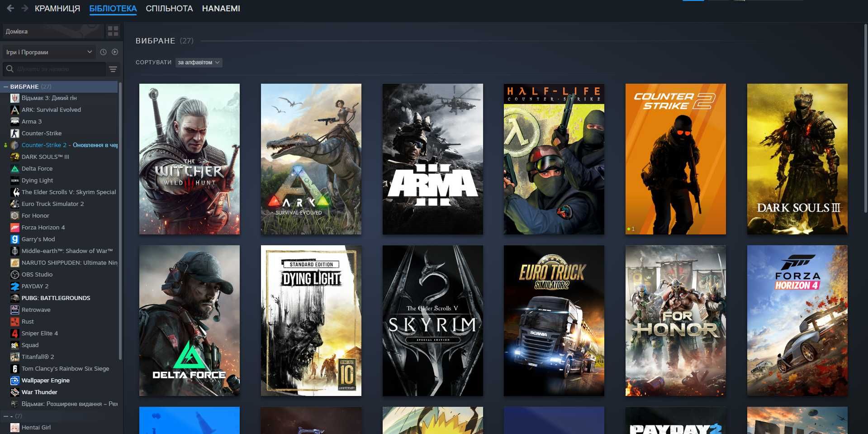Image resolution: width=868 pixels, height=434 pixels.
Task: Click the DARK SOULS III sidebar icon
Action: click(x=15, y=157)
